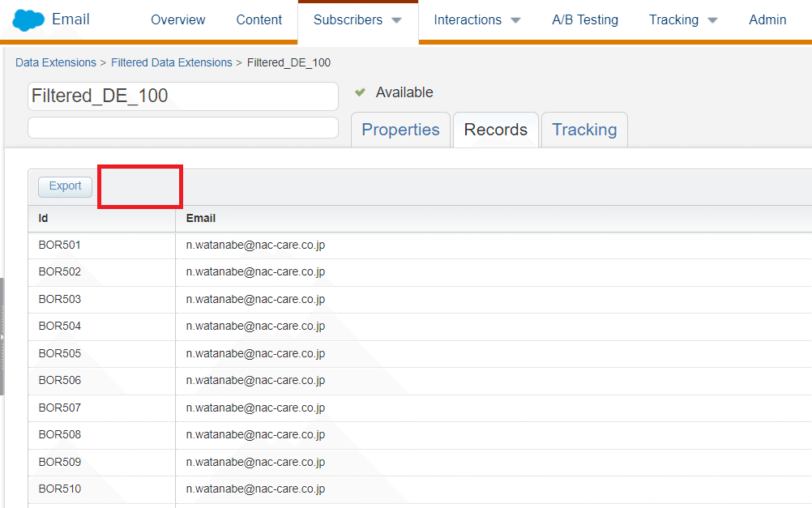Viewport: 812px width, 508px height.
Task: Switch to the Properties tab
Action: click(400, 130)
